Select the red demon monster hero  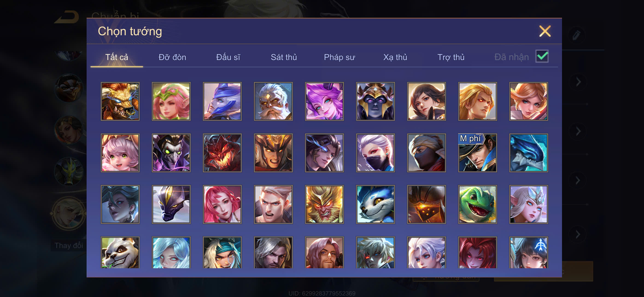pos(222,153)
